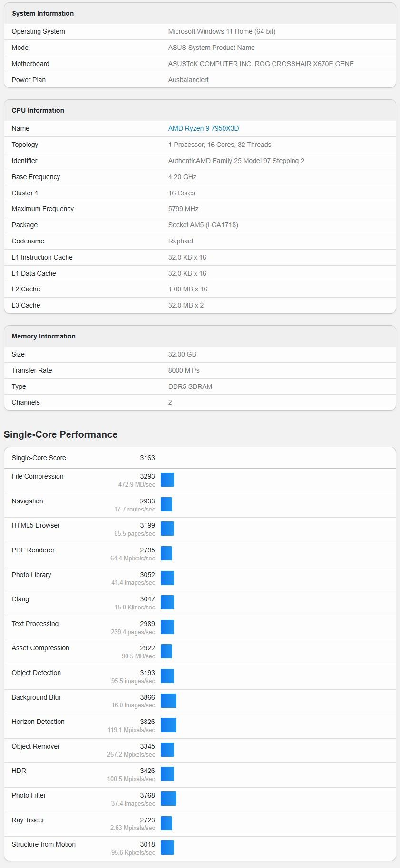Screen dimensions: 400x868
Task: Click the Object Remover score bar
Action: [167, 750]
